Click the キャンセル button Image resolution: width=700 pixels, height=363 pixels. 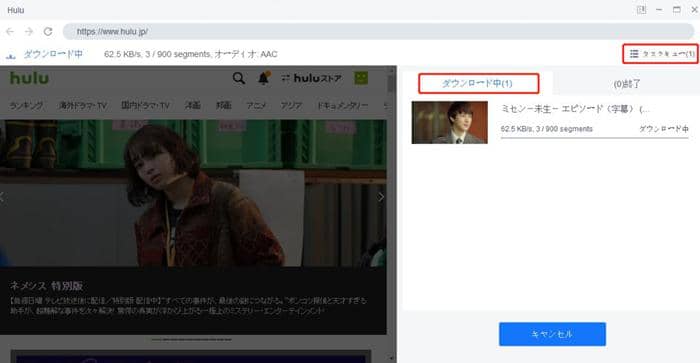click(x=552, y=334)
